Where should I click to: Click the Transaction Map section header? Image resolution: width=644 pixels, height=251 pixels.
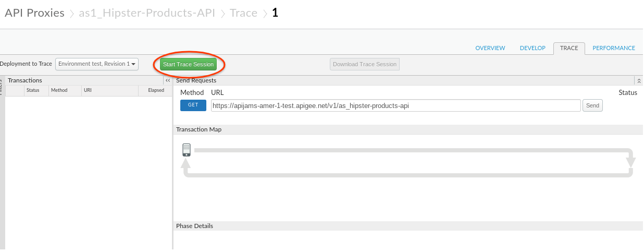407,129
